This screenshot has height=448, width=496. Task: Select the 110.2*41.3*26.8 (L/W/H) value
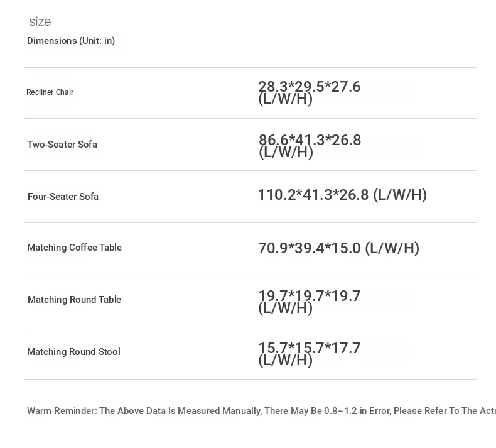pyautogui.click(x=342, y=195)
